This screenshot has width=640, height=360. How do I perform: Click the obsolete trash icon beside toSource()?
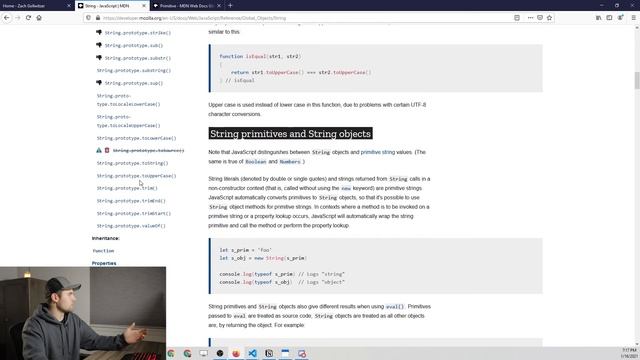107,150
